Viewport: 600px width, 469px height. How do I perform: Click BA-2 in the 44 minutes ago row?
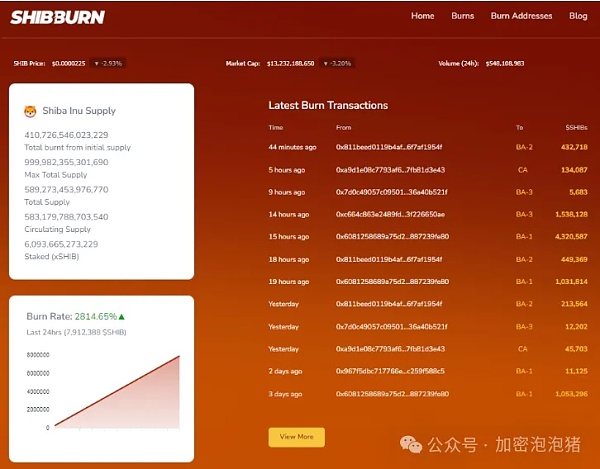(x=524, y=147)
